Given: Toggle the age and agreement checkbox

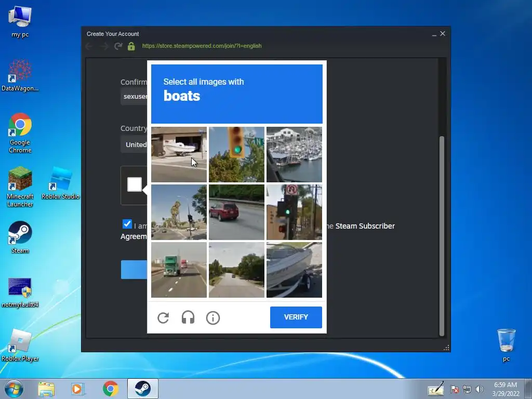Looking at the screenshot, I should pos(127,224).
